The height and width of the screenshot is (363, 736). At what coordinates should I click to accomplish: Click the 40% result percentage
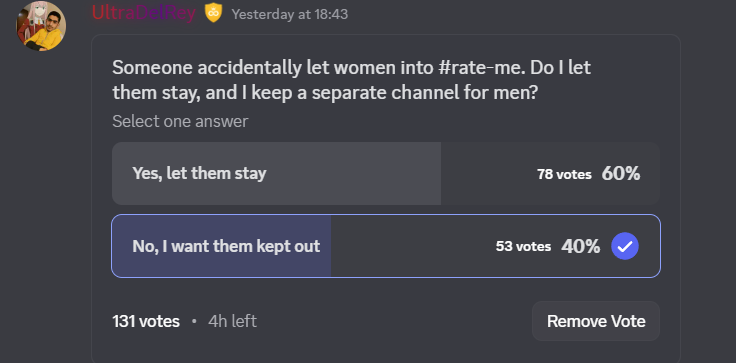point(580,247)
